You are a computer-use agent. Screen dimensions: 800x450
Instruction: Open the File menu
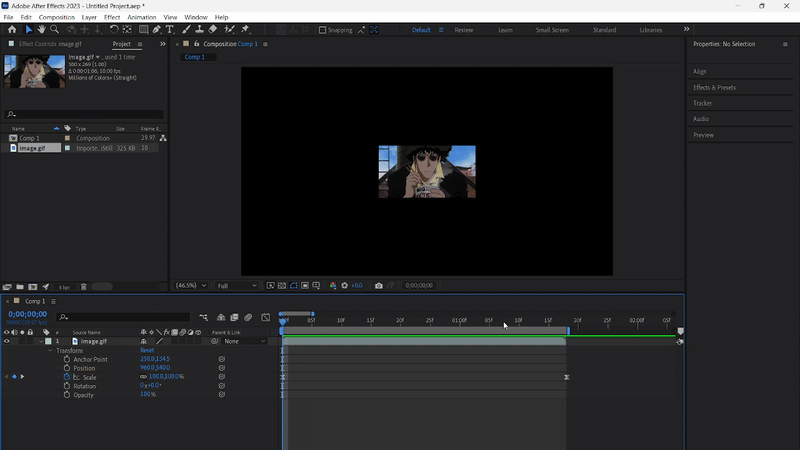(9, 17)
